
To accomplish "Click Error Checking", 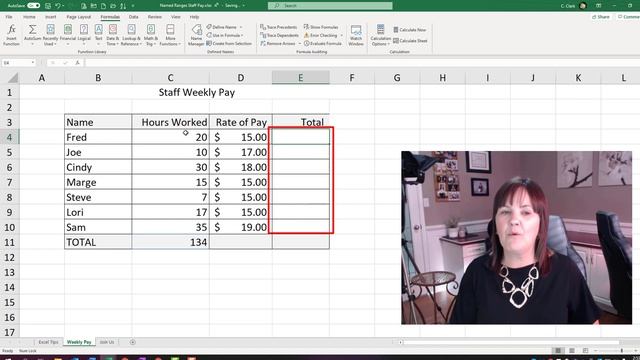I will point(321,35).
